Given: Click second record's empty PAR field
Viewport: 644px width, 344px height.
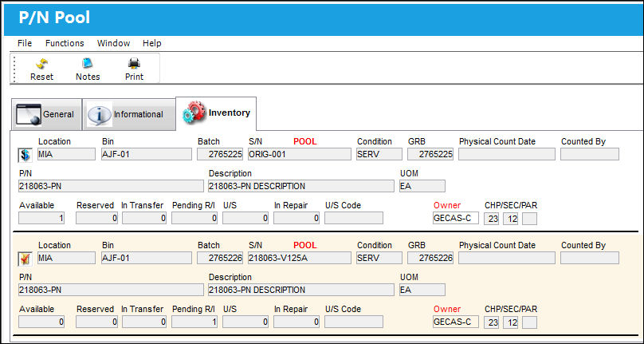Looking at the screenshot, I should (x=530, y=322).
